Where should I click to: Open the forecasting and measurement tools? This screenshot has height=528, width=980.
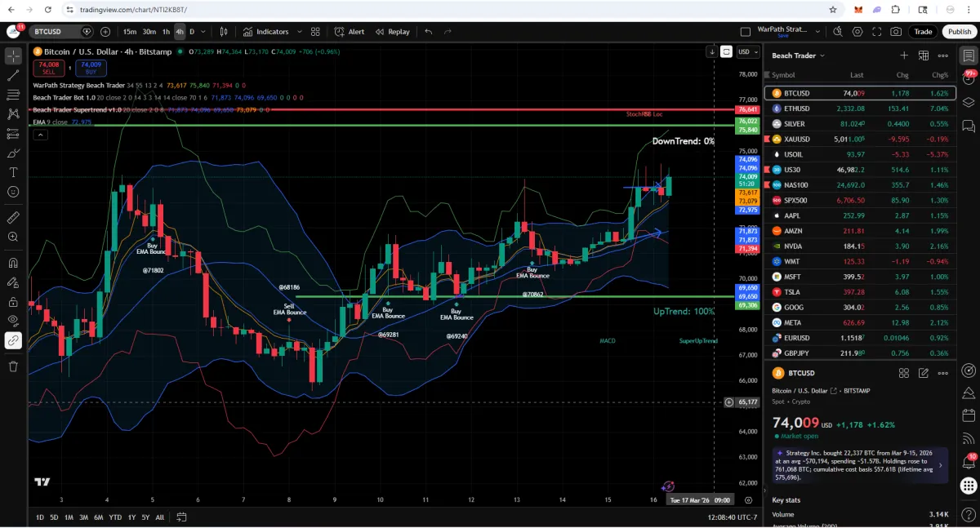coord(13,134)
